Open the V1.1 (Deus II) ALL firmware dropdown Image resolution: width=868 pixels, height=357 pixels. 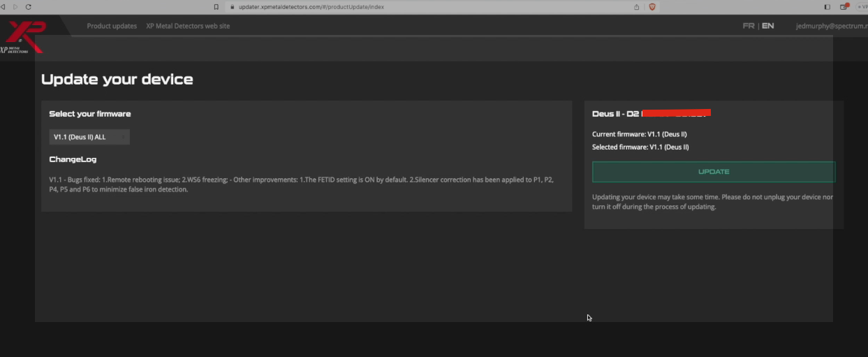89,137
